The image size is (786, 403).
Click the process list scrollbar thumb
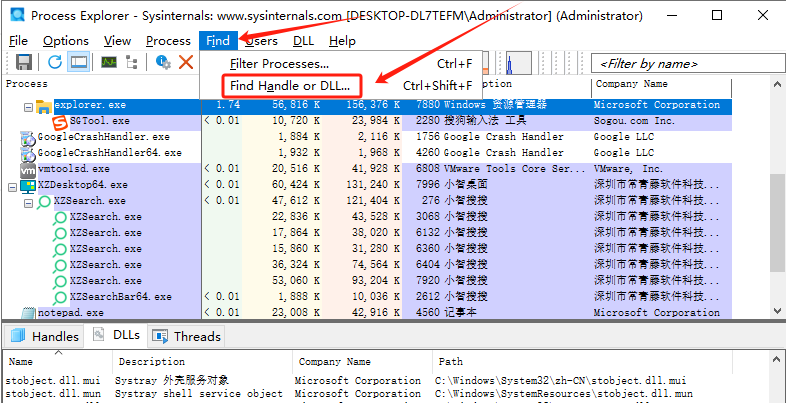pos(778,221)
